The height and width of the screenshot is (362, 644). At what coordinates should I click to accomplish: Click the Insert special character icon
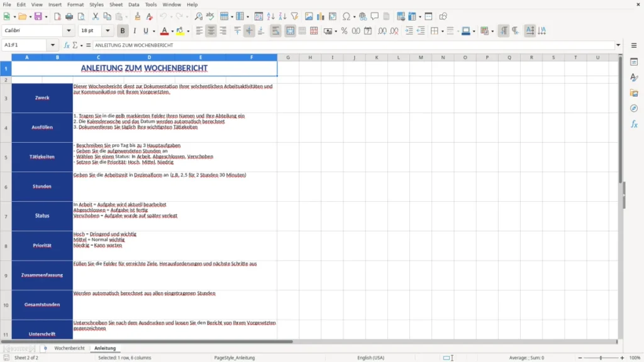tap(347, 16)
